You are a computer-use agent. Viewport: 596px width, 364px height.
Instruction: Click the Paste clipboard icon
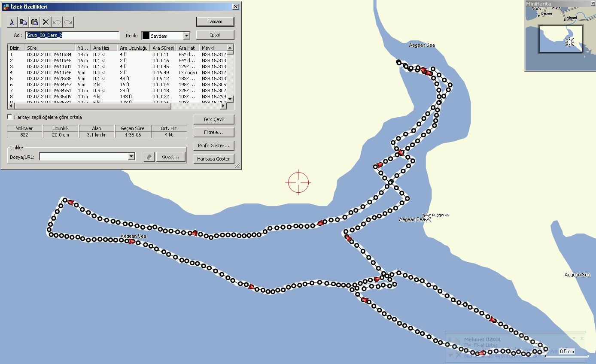(x=35, y=22)
